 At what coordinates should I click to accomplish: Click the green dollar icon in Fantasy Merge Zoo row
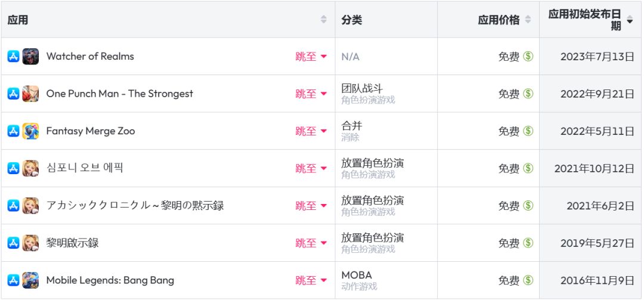pos(528,131)
